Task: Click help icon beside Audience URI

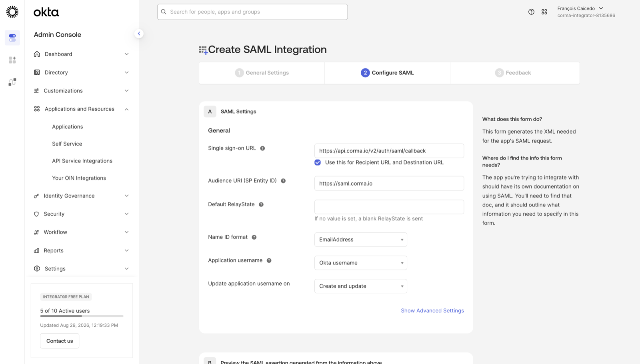Action: [x=283, y=181]
